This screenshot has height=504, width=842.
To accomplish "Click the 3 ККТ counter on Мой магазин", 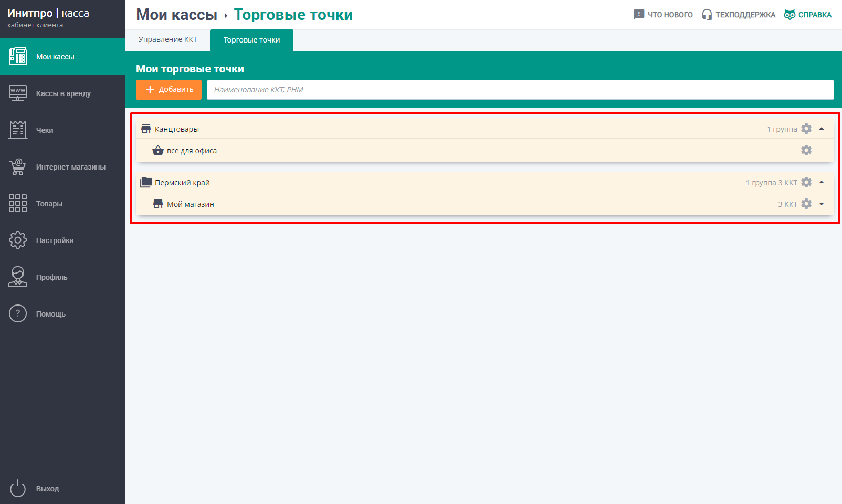I will click(787, 204).
